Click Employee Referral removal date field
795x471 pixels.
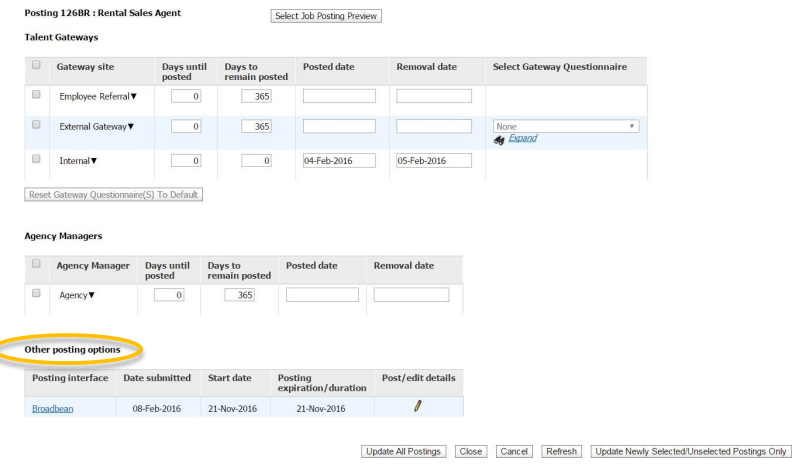coord(434,96)
